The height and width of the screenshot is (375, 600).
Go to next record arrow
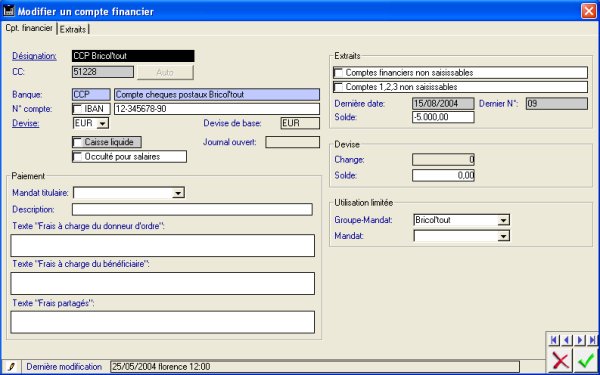click(580, 340)
